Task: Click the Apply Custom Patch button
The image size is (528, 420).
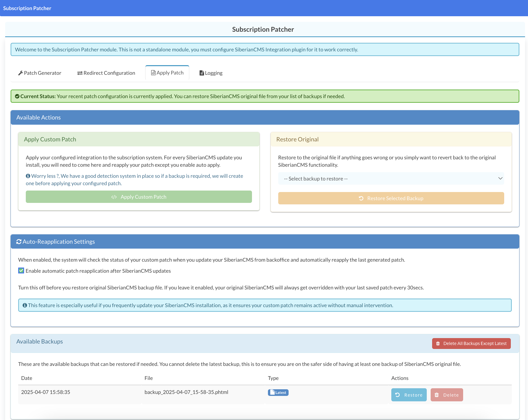Action: tap(139, 197)
